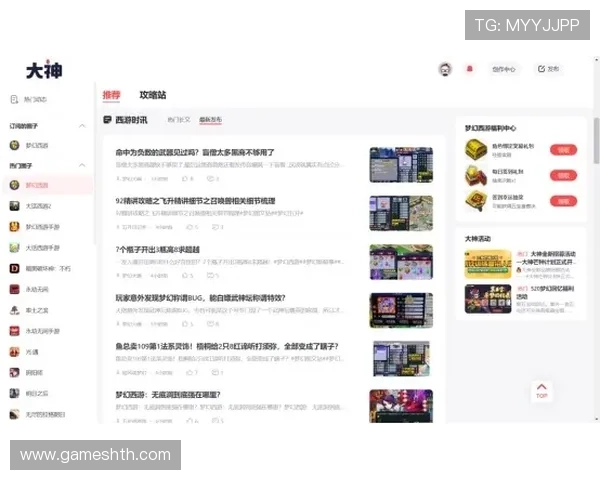The width and height of the screenshot is (600, 480).
Task: Open the red notification bell
Action: coord(470,69)
